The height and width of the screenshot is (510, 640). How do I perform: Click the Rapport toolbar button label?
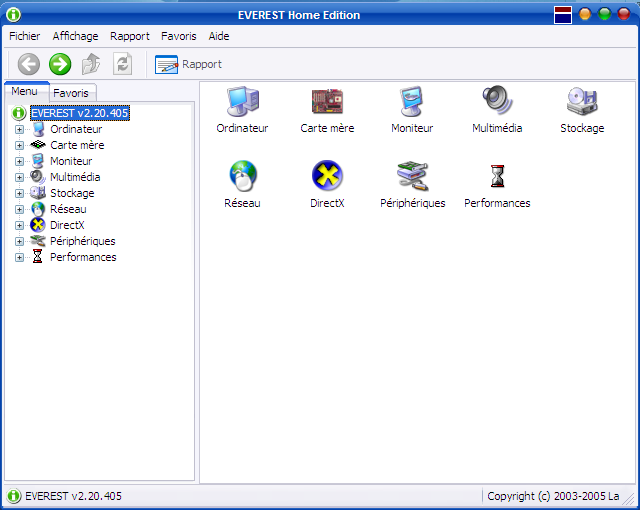[x=202, y=64]
